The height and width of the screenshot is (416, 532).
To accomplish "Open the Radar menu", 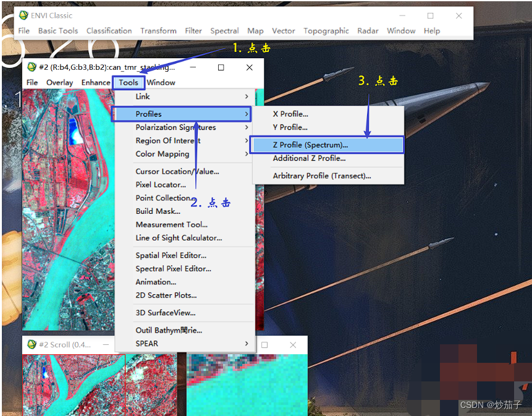I will pos(368,31).
